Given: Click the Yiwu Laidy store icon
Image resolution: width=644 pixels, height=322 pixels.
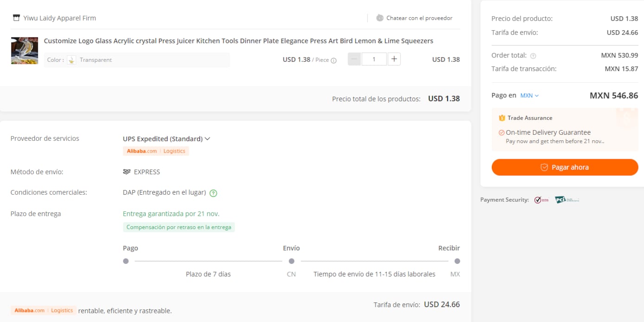Looking at the screenshot, I should pos(16,18).
